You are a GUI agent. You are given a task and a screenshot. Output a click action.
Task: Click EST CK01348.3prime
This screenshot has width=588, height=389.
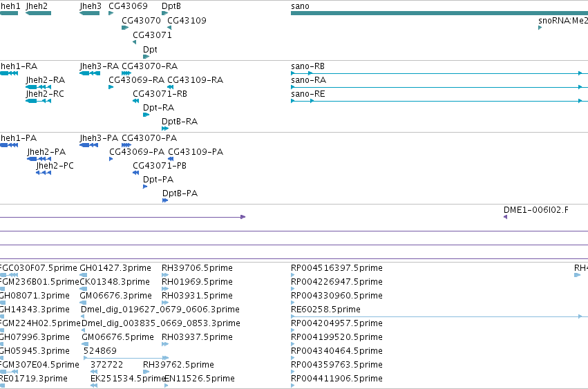[x=115, y=282]
